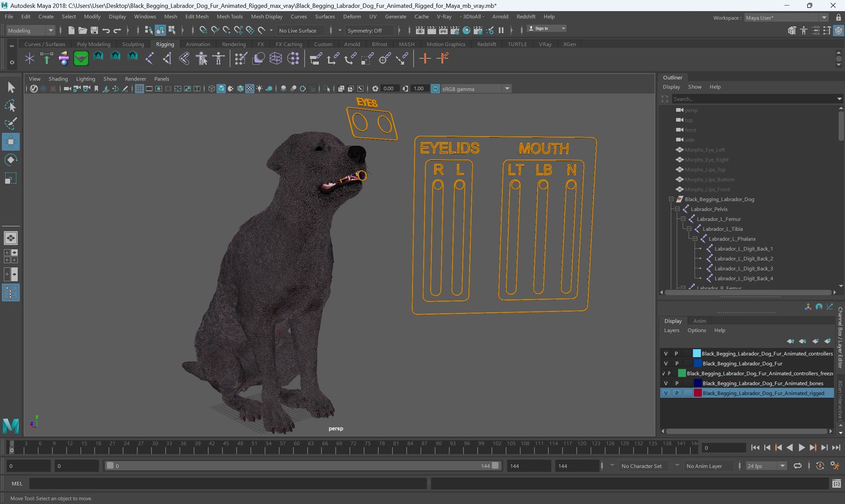Screen dimensions: 845x504
Task: Click the IPR render icon
Action: 443,30
